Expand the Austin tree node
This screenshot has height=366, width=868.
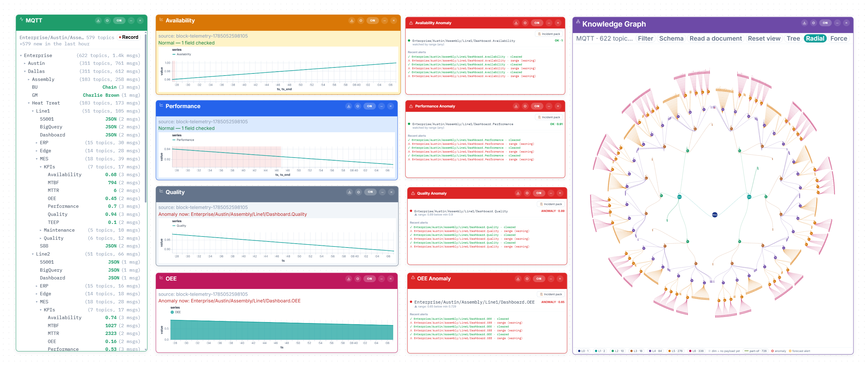pos(25,63)
